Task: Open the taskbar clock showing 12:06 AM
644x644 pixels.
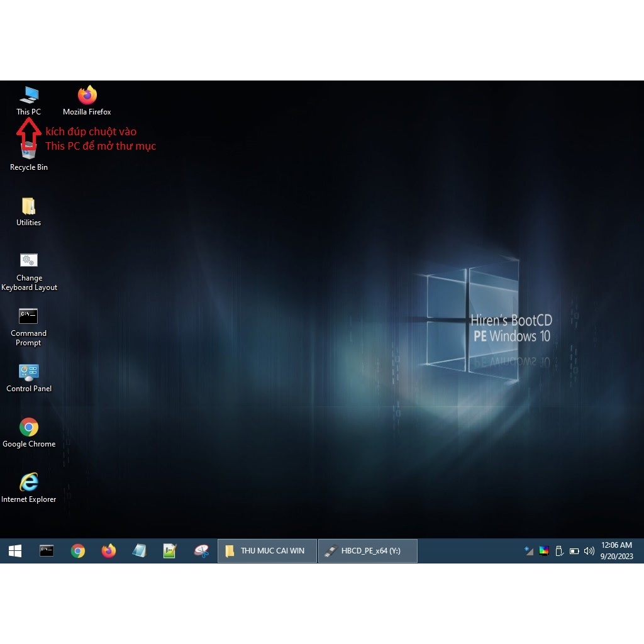Action: pyautogui.click(x=616, y=551)
